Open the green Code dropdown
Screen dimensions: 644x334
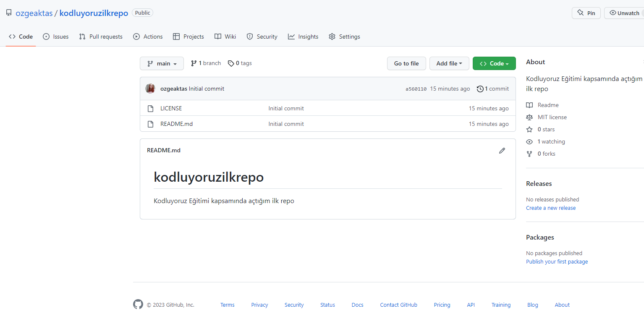(494, 63)
